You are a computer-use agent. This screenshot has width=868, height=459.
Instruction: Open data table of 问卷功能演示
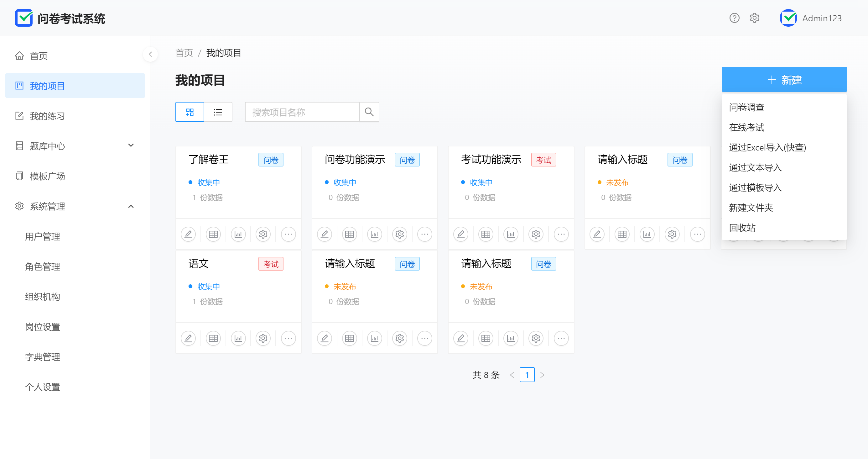(x=349, y=234)
